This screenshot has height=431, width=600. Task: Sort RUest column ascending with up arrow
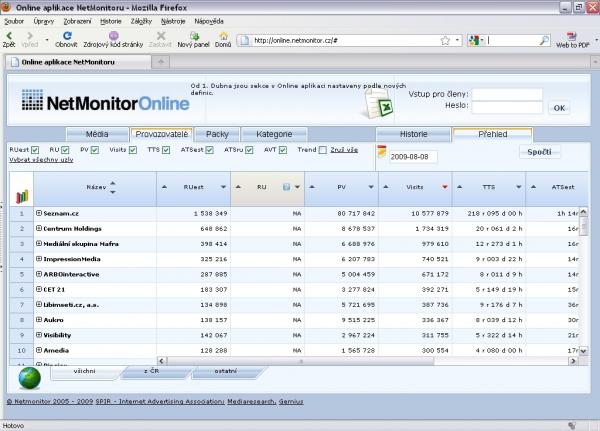pyautogui.click(x=164, y=187)
